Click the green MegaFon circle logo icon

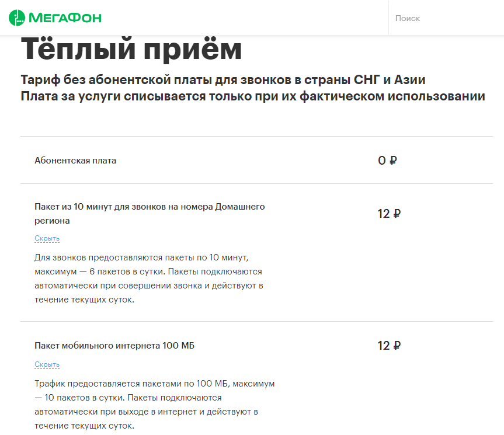click(x=18, y=18)
